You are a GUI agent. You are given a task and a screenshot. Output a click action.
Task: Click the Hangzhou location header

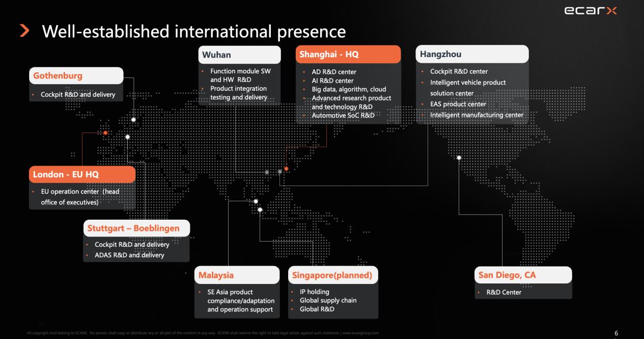click(x=472, y=55)
